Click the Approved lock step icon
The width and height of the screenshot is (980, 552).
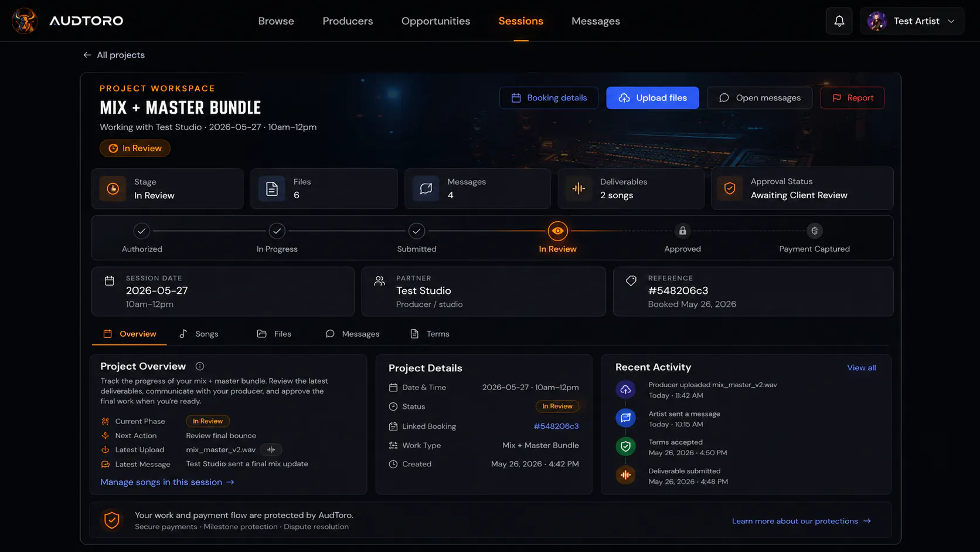683,231
